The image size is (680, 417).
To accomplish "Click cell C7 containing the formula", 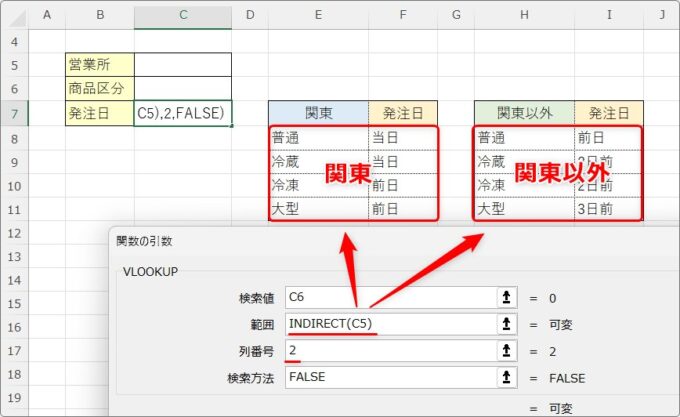I will click(x=182, y=113).
